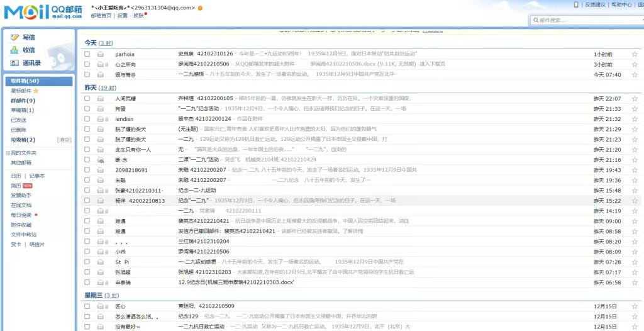Open the 垃圾箱(2) spam folder
The width and height of the screenshot is (644, 331).
click(23, 140)
